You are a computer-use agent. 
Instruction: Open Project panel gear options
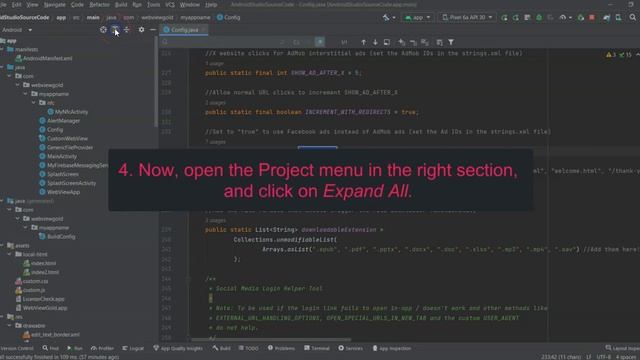(141, 30)
